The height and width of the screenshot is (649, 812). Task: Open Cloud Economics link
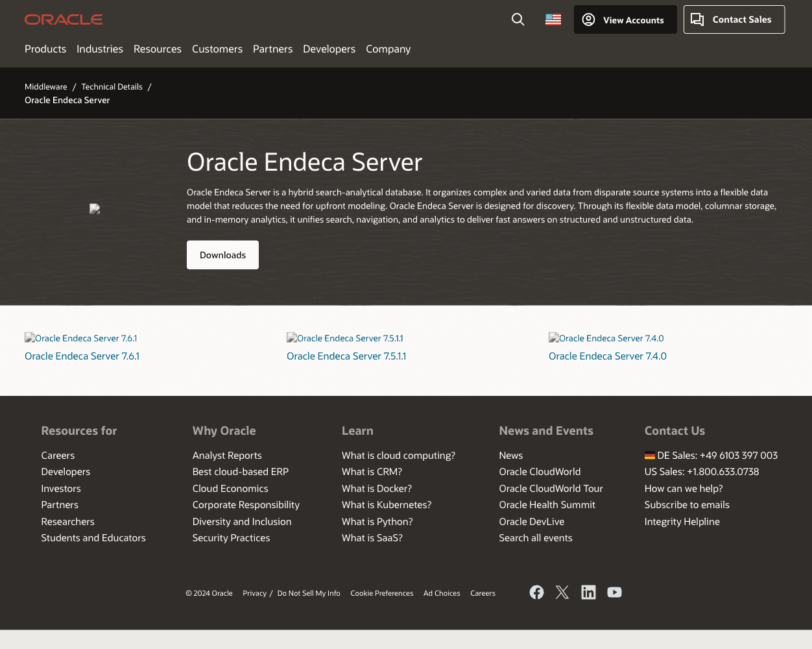[x=230, y=488]
